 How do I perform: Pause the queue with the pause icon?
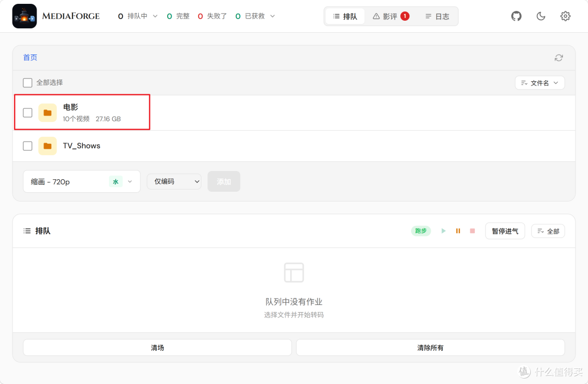[458, 231]
